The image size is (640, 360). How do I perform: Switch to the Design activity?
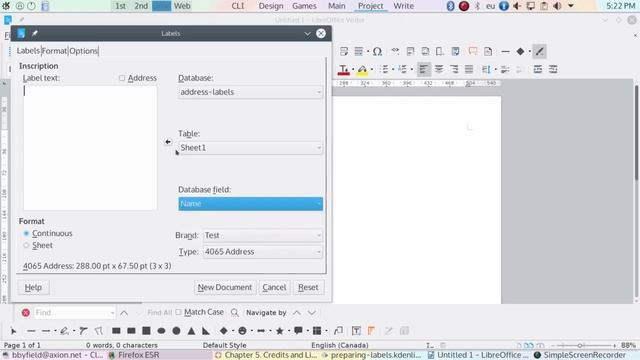[271, 6]
